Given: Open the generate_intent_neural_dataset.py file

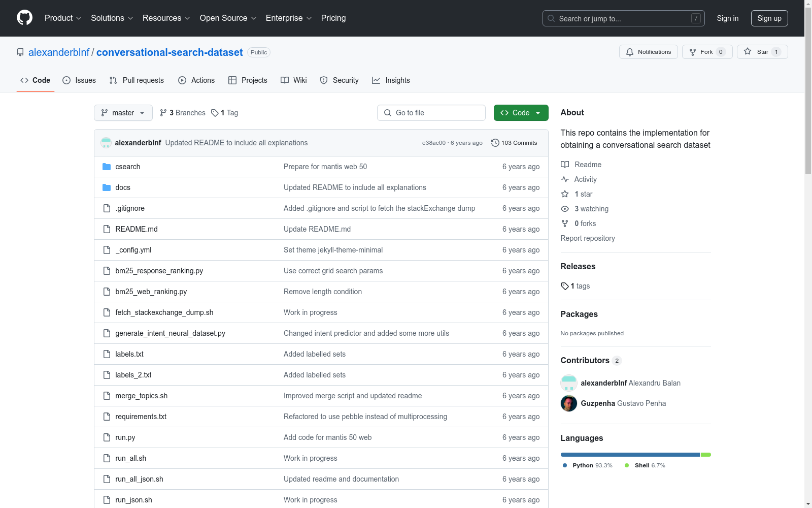Looking at the screenshot, I should click(x=171, y=333).
